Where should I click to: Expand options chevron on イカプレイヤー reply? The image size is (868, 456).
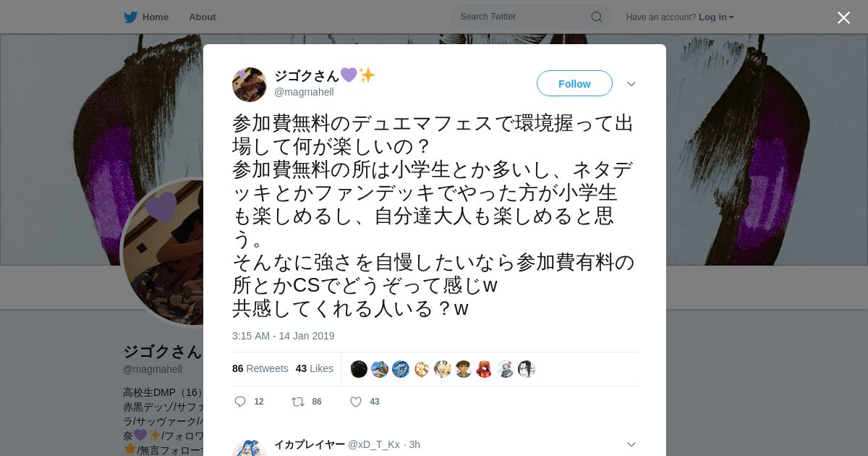tap(631, 444)
